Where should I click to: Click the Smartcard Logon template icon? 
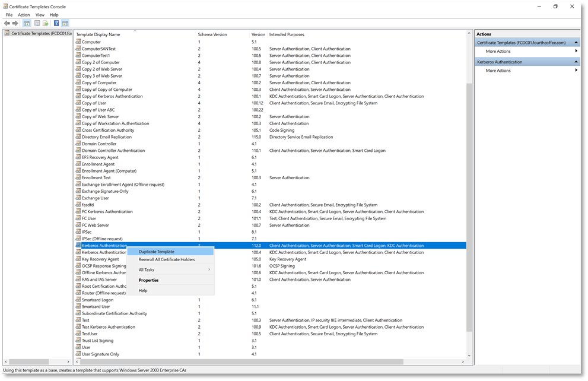pos(78,300)
